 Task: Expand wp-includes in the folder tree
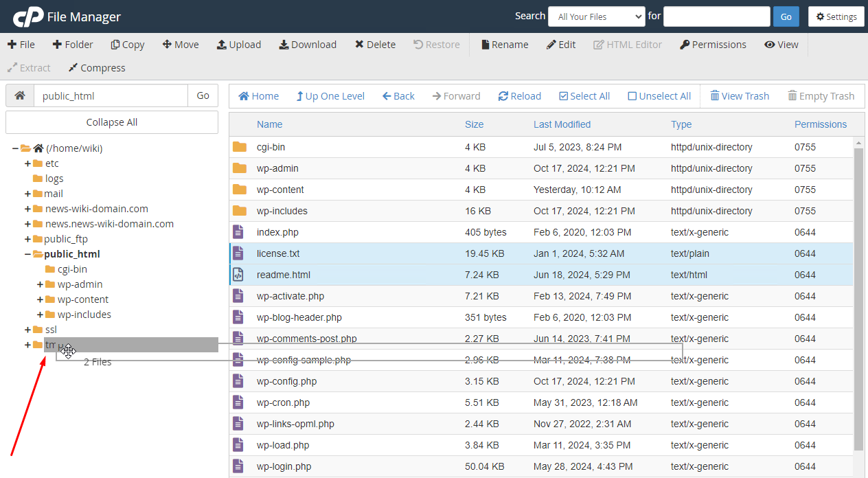click(x=40, y=315)
